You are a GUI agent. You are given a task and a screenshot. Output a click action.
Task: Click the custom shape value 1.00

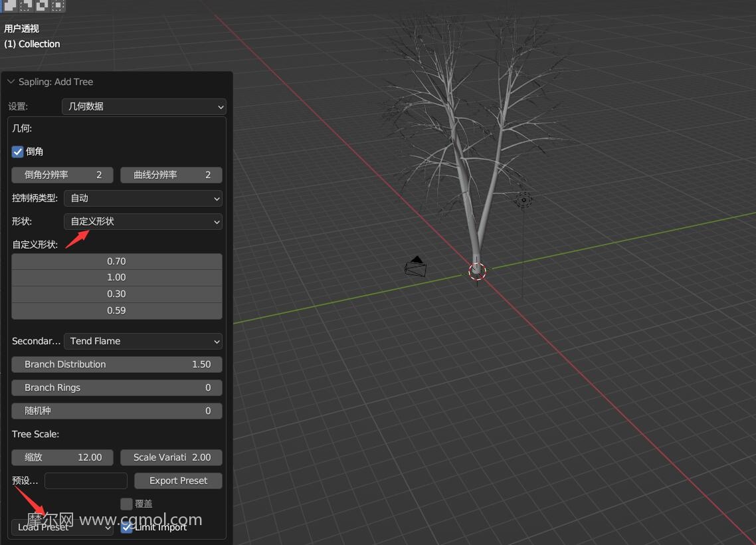pos(117,278)
